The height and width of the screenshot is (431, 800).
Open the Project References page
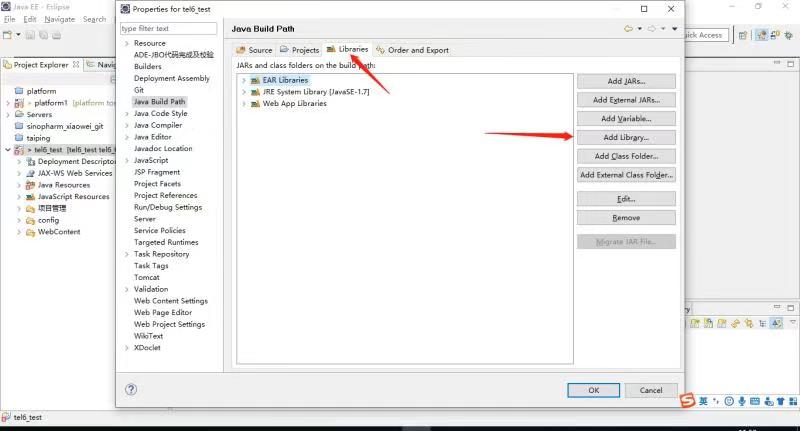click(x=166, y=195)
